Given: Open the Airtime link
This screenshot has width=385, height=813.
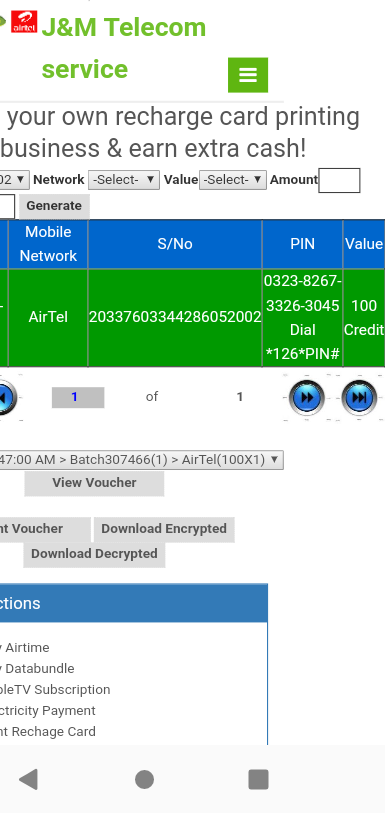Looking at the screenshot, I should [x=25, y=648].
